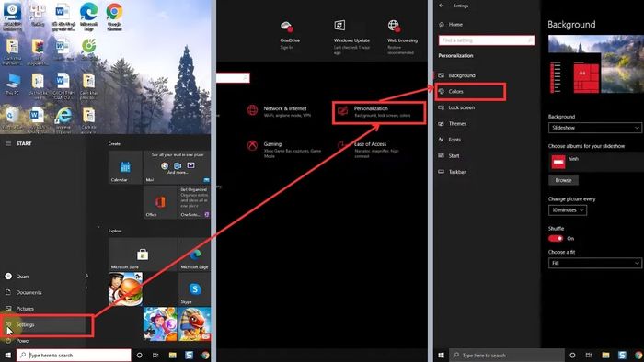Click the Cortana circle on left taskbar
Image resolution: width=644 pixels, height=362 pixels.
click(x=139, y=355)
